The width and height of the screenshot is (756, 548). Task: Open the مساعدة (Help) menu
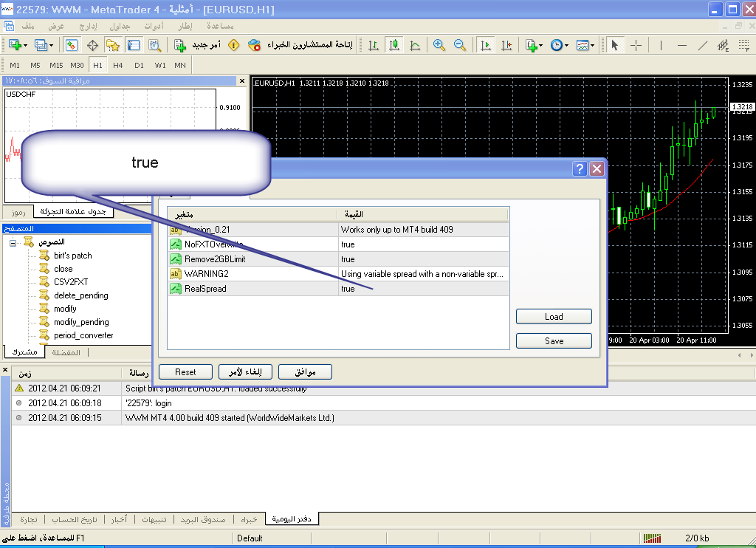220,26
